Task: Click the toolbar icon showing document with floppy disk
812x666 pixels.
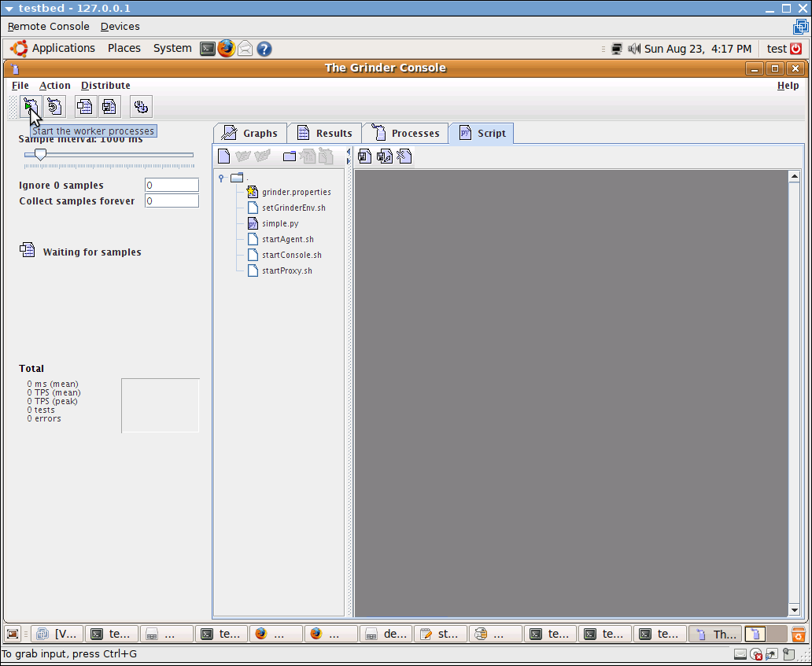Action: tap(109, 107)
